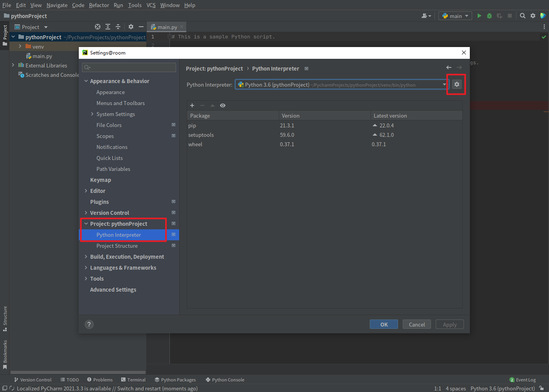Select opened file target icon in Project panel

tap(98, 27)
